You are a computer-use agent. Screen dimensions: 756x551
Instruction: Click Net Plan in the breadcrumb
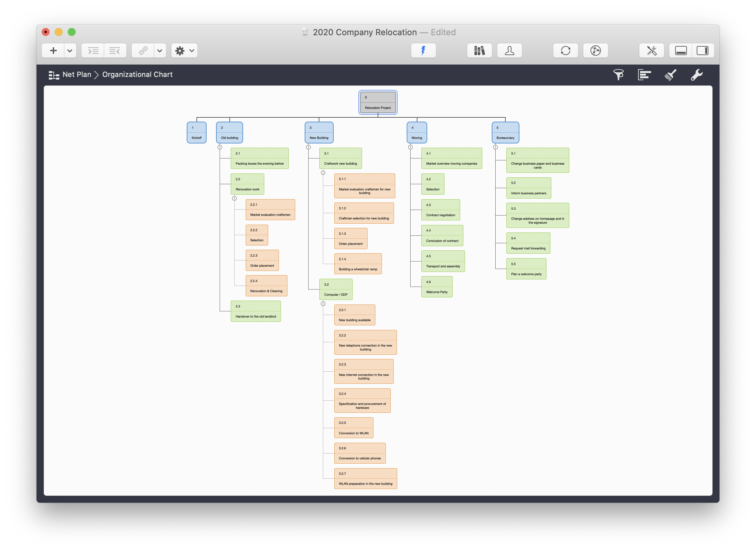pos(77,75)
